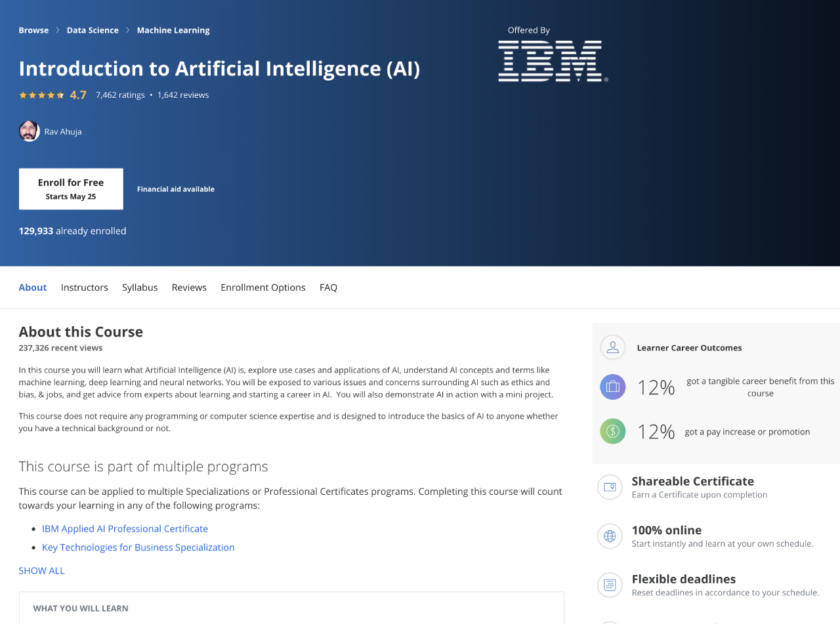Click the WHAT YOU WILL LEARN heading
Image resolution: width=840 pixels, height=630 pixels.
tap(81, 608)
